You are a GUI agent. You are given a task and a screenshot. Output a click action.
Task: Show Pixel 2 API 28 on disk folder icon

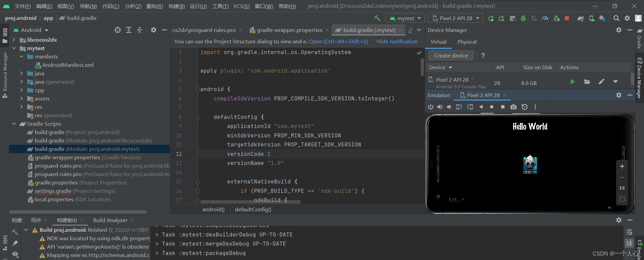pyautogui.click(x=587, y=82)
